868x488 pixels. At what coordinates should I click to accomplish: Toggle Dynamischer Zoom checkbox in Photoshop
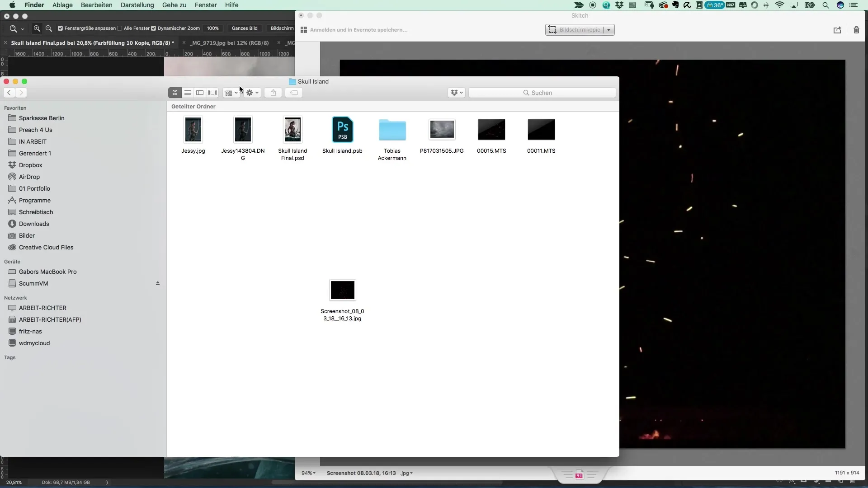tap(153, 28)
